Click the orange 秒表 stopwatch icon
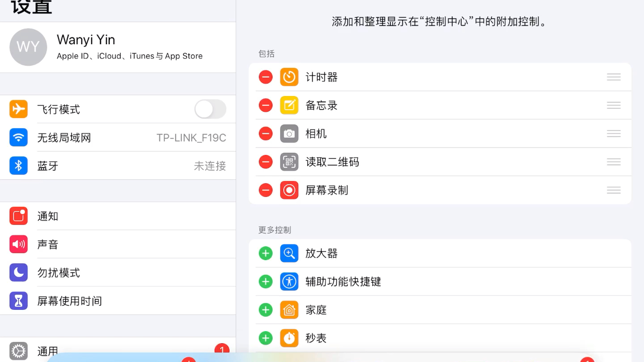 (289, 338)
